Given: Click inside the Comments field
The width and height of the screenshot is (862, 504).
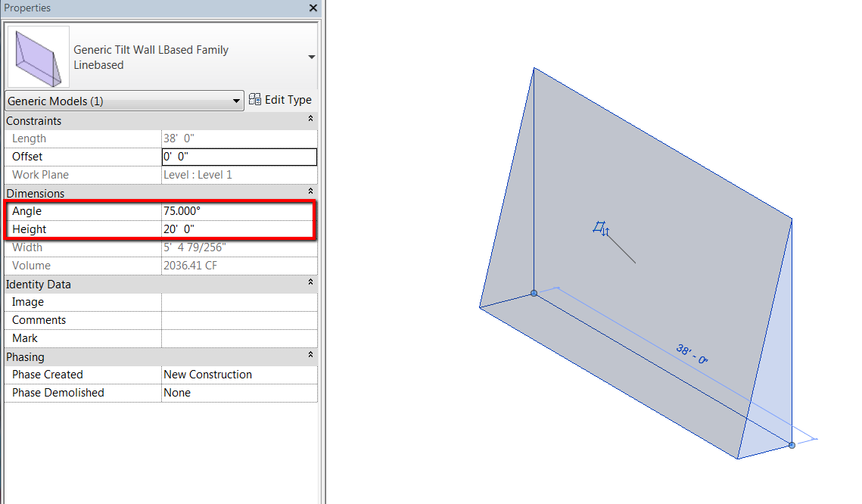Looking at the screenshot, I should 238,319.
